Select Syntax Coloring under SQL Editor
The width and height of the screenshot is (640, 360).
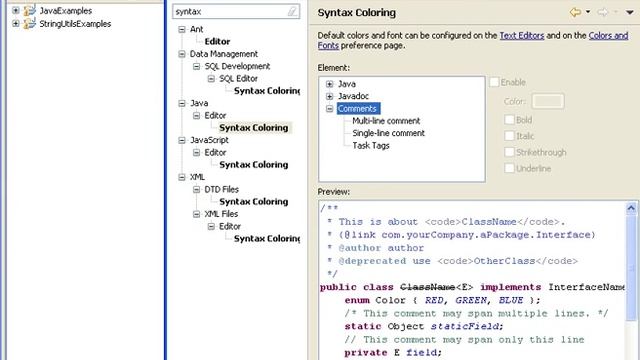[267, 91]
